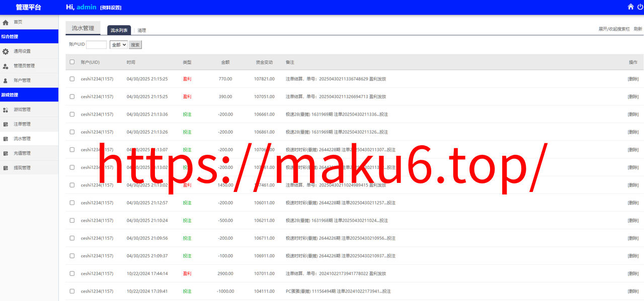
Task: Click remark with order 20250430211336748629
Action: (x=336, y=79)
